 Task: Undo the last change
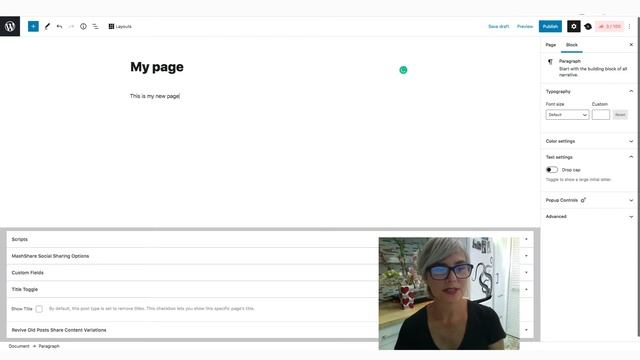click(60, 27)
